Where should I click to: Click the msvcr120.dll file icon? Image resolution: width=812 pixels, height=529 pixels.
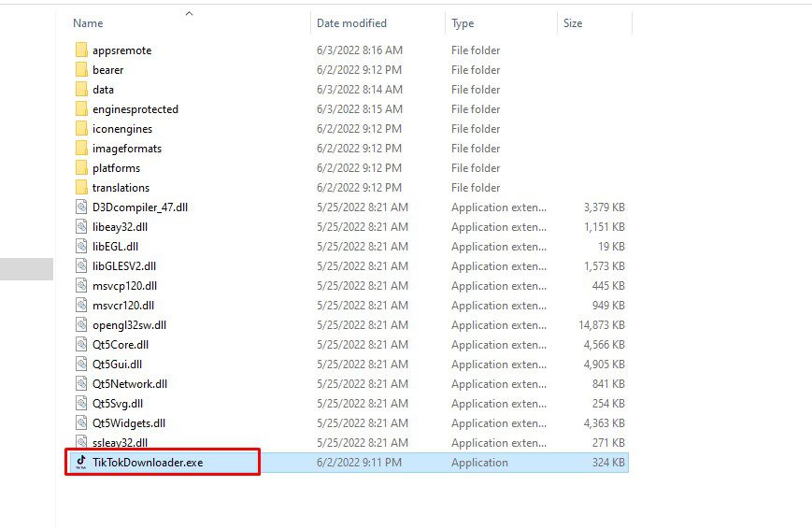pyautogui.click(x=81, y=306)
